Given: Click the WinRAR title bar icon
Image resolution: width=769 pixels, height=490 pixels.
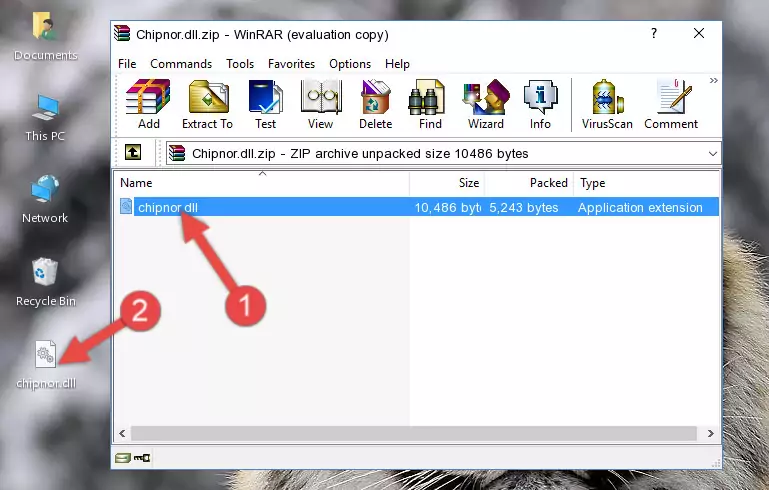Looking at the screenshot, I should (x=122, y=33).
